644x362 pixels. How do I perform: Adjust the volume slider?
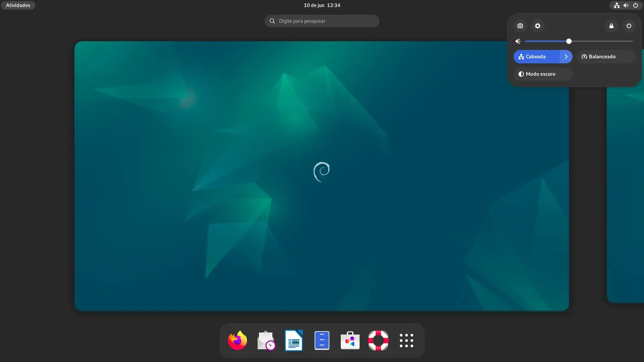tap(579, 41)
